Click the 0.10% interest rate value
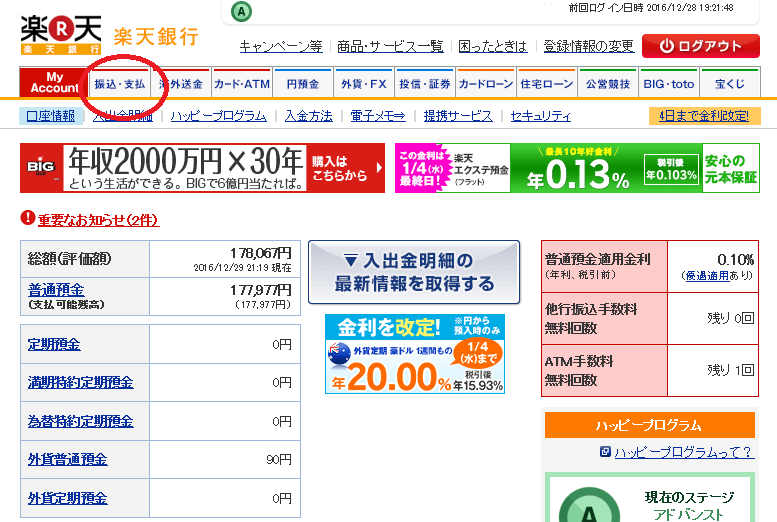 [735, 259]
